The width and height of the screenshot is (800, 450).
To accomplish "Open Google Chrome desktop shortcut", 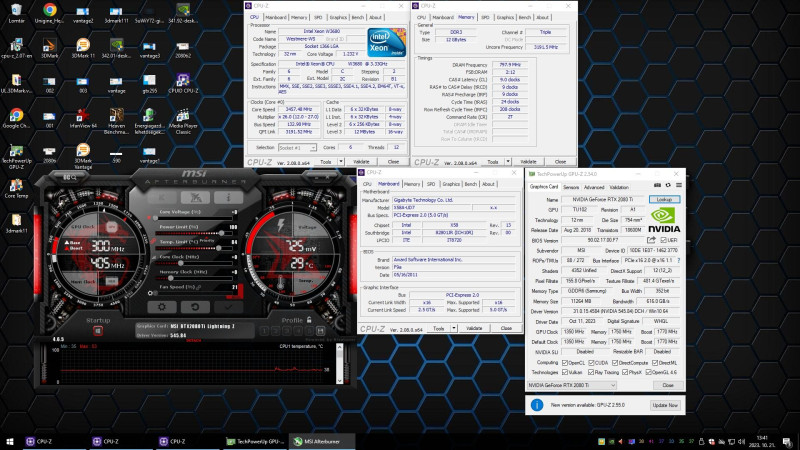I will 16,118.
